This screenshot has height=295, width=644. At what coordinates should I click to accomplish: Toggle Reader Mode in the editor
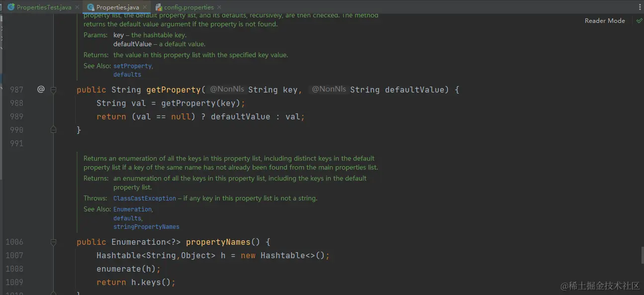(605, 21)
